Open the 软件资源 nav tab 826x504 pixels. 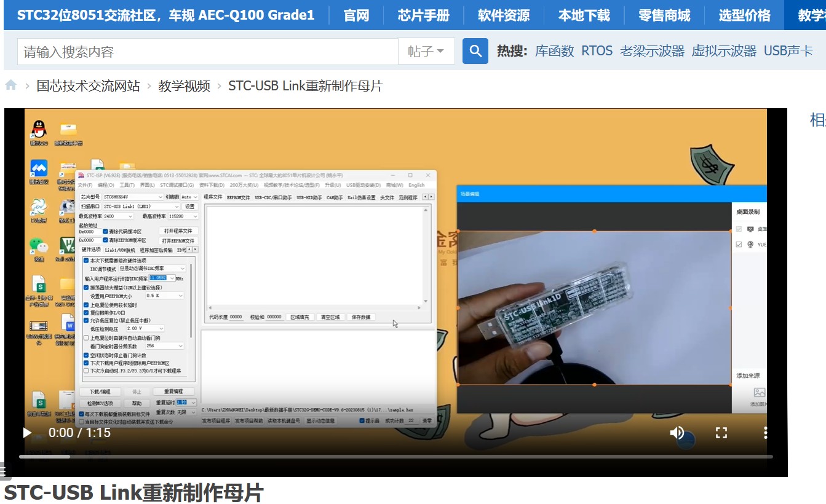504,15
